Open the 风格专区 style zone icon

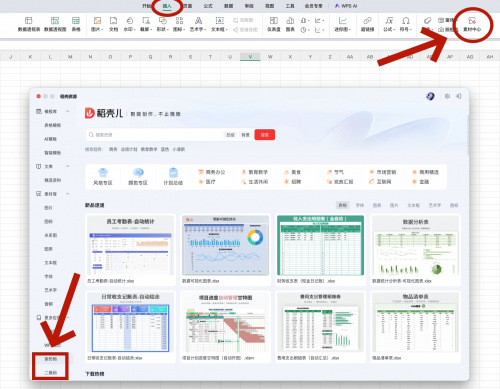tap(103, 177)
